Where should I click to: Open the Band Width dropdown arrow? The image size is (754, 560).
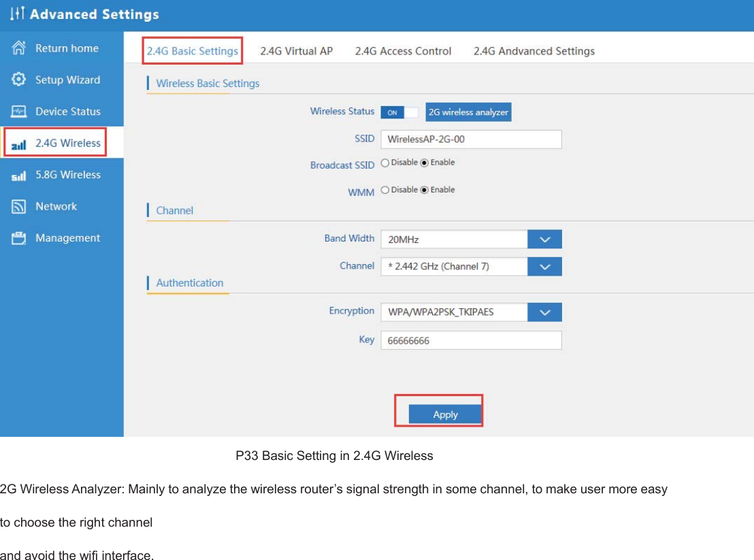tap(544, 240)
